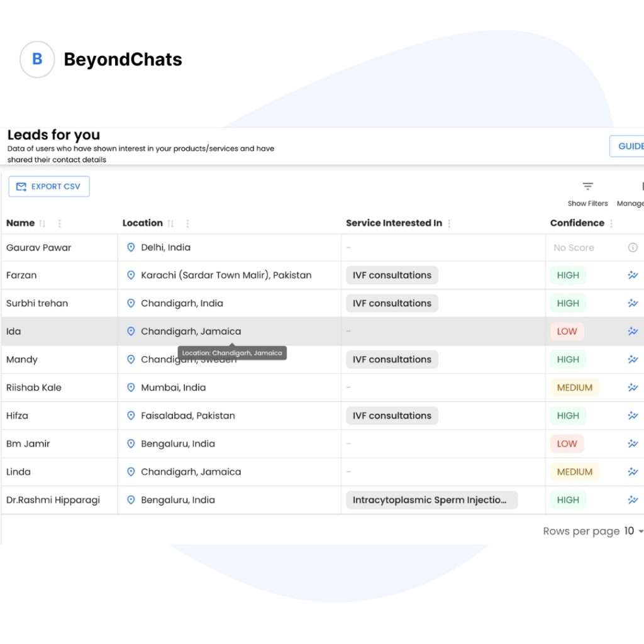
Task: Click Show Filters label
Action: tap(588, 203)
